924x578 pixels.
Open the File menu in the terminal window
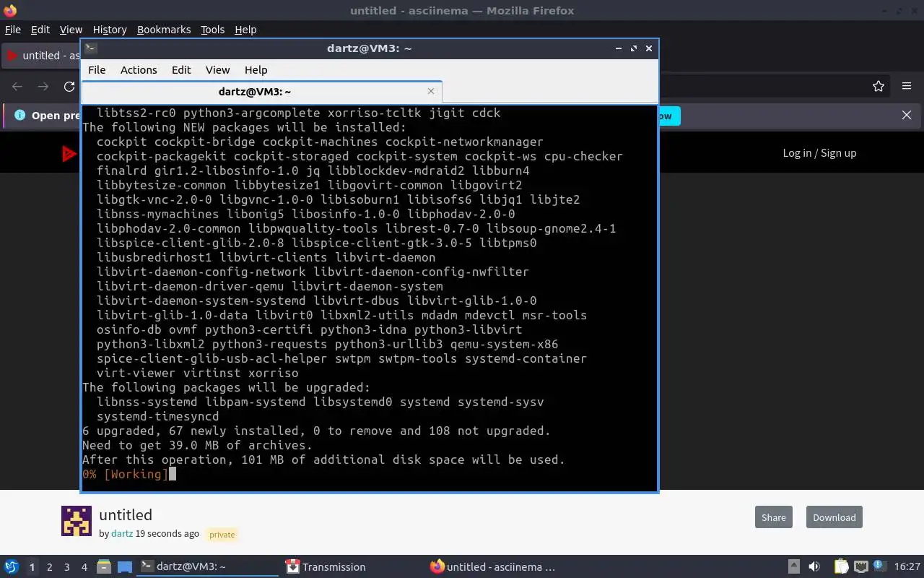[x=97, y=70]
